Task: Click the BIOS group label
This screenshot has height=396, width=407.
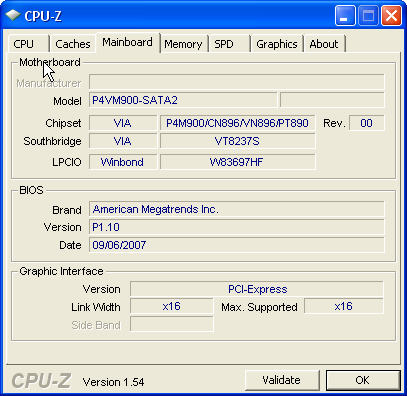Action: [31, 190]
